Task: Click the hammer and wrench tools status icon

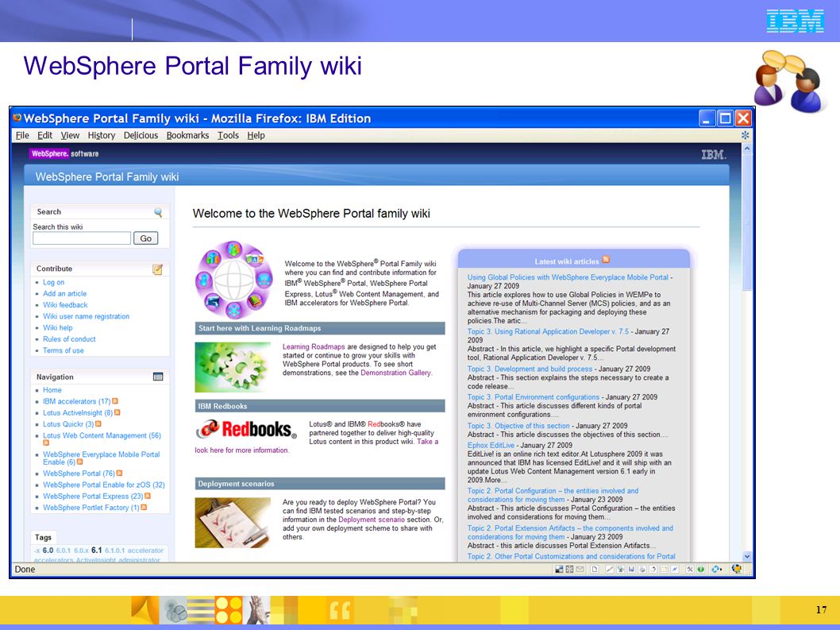Action: point(690,570)
